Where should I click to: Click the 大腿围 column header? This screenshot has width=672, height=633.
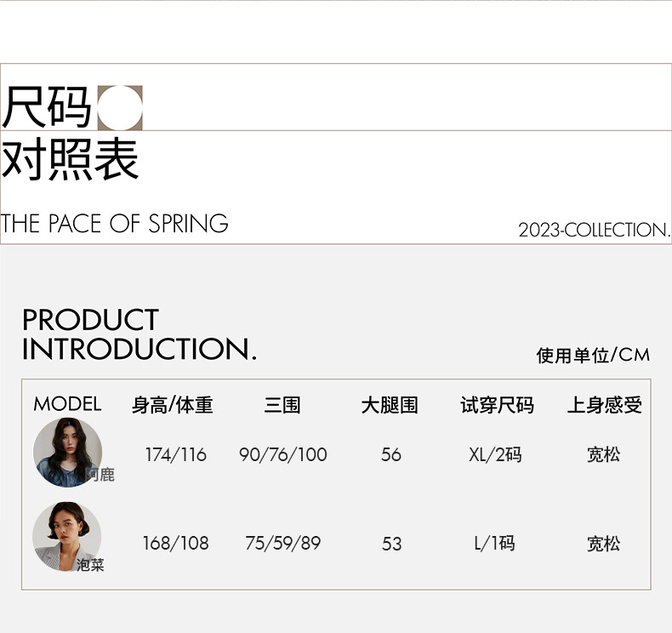[x=390, y=405]
